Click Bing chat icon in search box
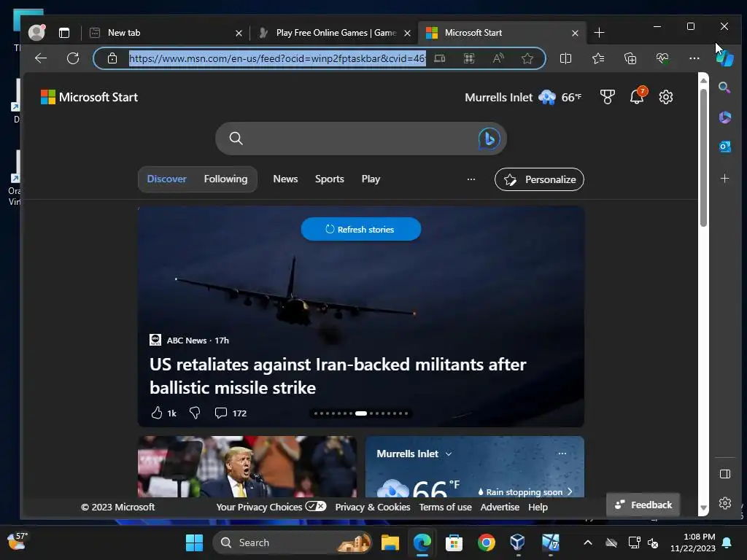747x560 pixels. coord(489,139)
